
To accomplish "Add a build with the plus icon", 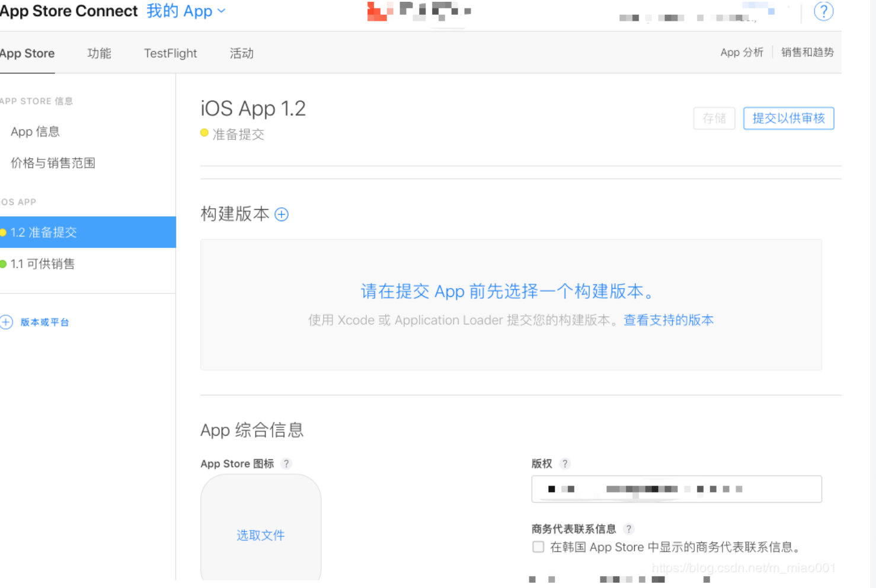I will click(282, 215).
